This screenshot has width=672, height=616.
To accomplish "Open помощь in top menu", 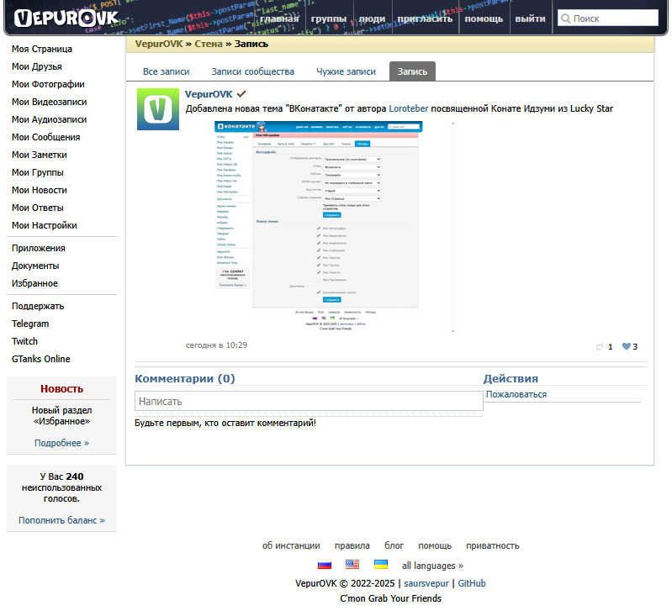I will 484,18.
